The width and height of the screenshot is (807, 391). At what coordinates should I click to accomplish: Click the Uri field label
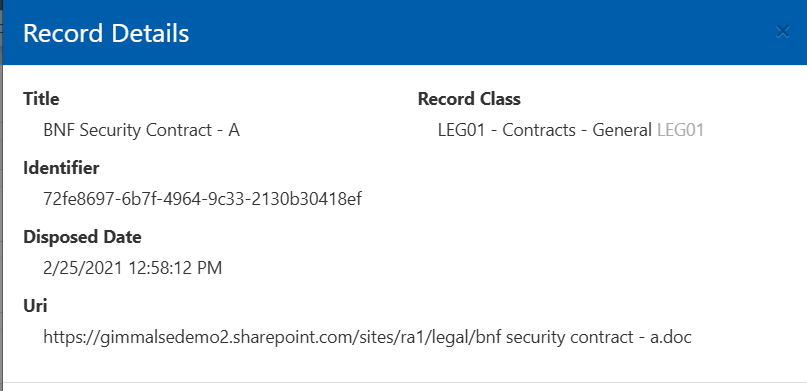click(x=35, y=306)
